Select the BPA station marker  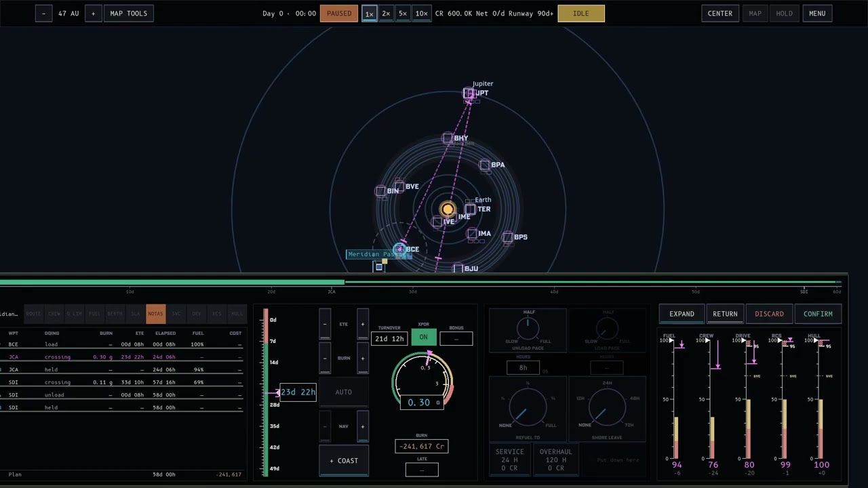(485, 165)
